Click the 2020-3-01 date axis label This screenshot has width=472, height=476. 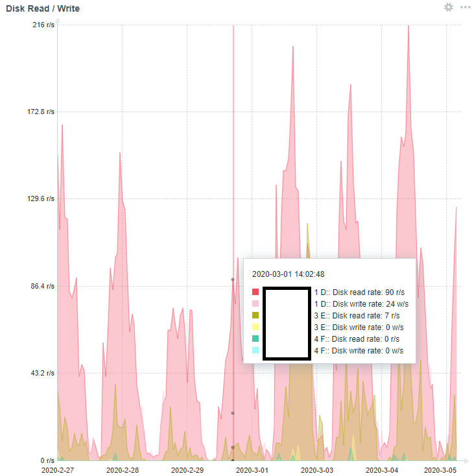tap(252, 470)
